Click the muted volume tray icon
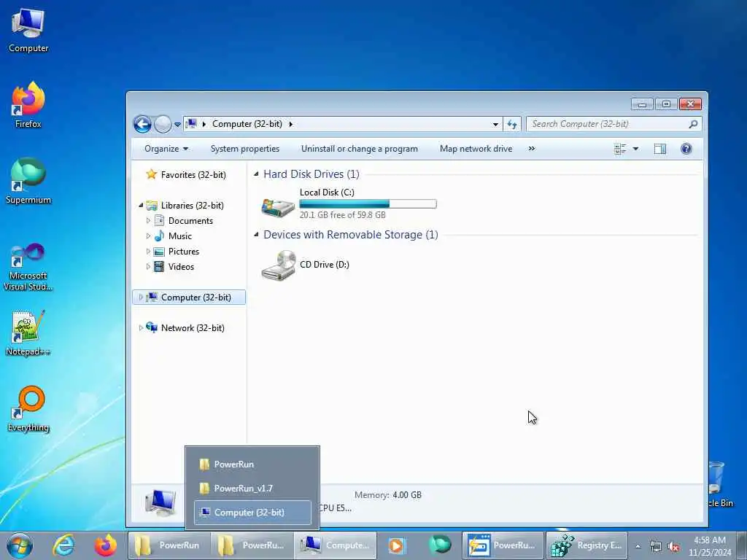This screenshot has height=560, width=747. [673, 547]
